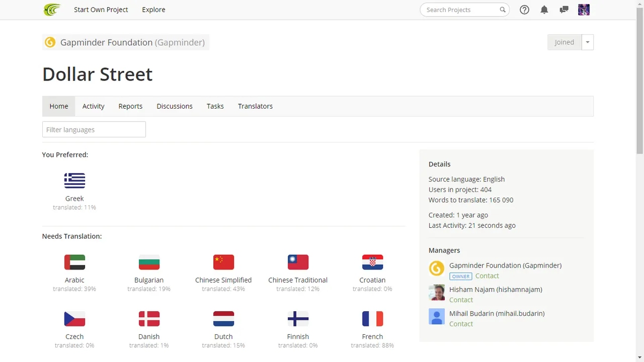Open the messages chat icon
The height and width of the screenshot is (362, 644).
[564, 10]
